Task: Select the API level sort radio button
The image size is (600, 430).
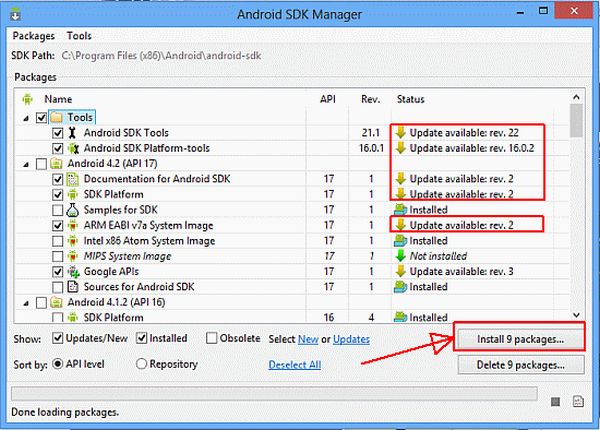Action: point(57,364)
